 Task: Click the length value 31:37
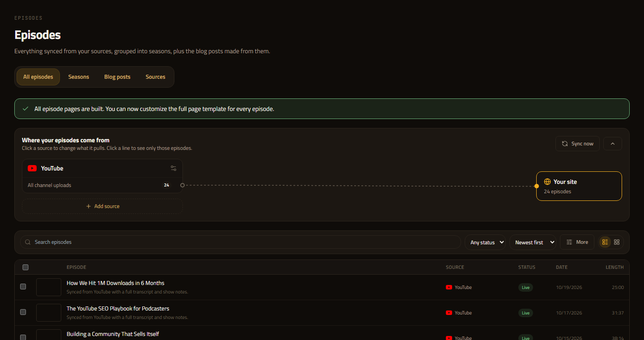[x=618, y=313]
